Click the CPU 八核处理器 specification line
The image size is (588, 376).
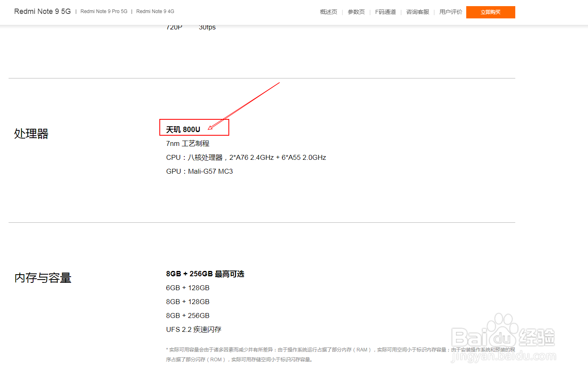tap(246, 157)
